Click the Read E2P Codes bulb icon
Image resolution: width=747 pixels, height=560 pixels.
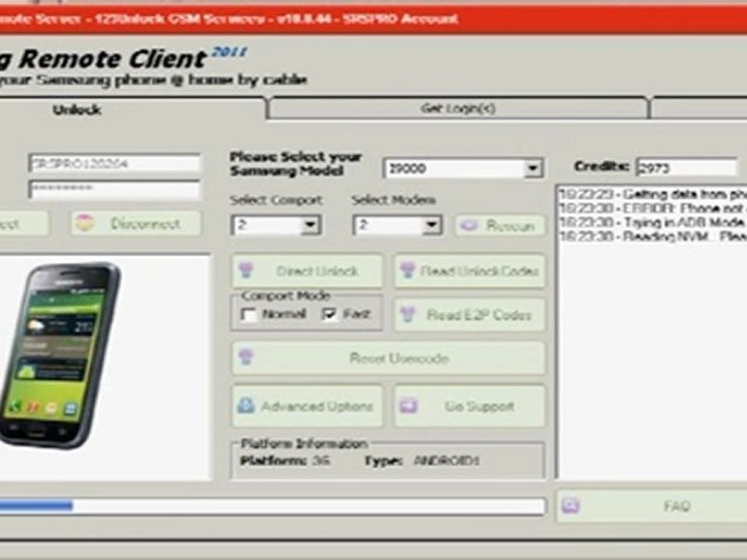tap(408, 314)
